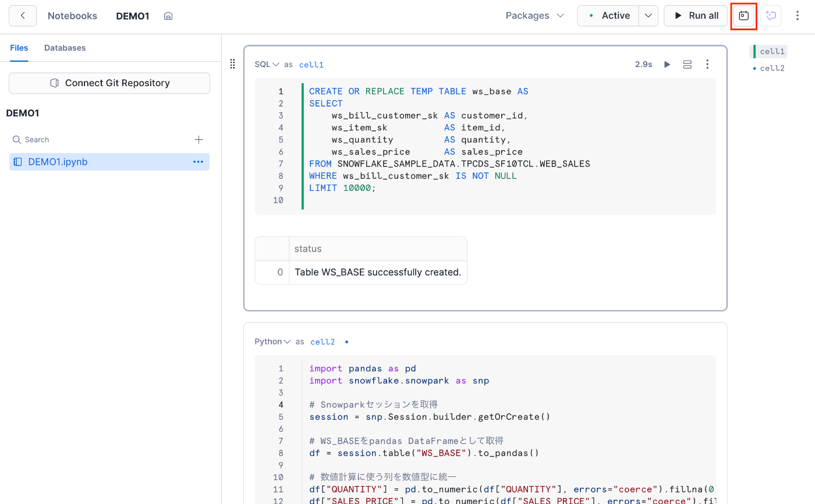
Task: Expand the Packages dropdown
Action: pyautogui.click(x=534, y=16)
